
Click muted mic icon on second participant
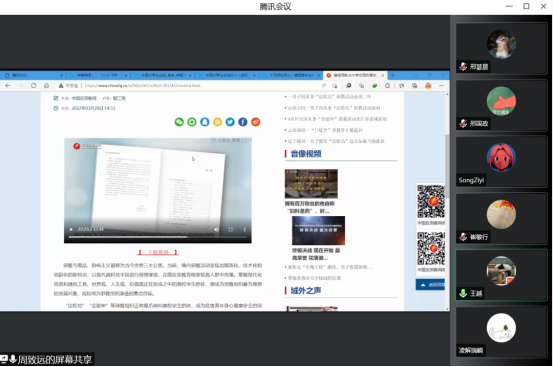tap(463, 123)
